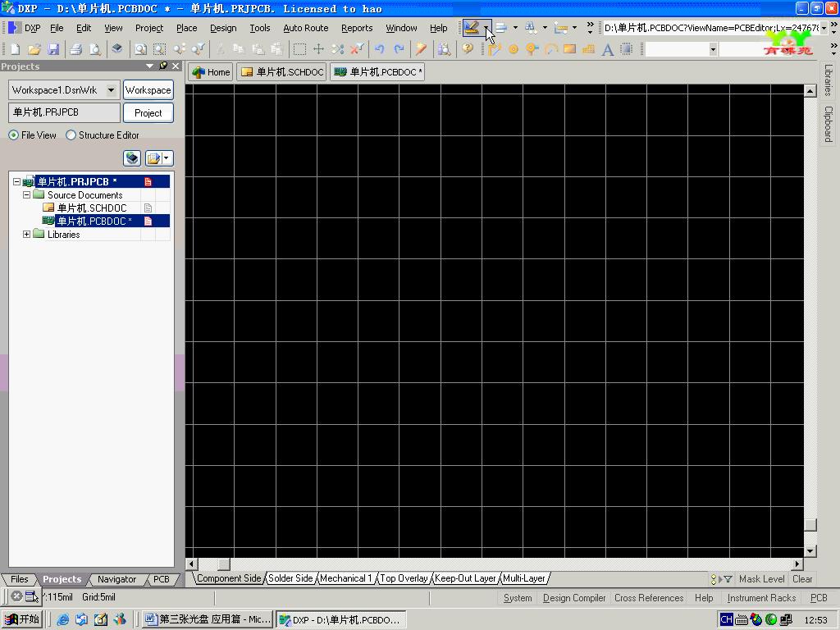This screenshot has height=630, width=840.
Task: Open the utility tools dropdown arrow
Action: pyautogui.click(x=486, y=28)
